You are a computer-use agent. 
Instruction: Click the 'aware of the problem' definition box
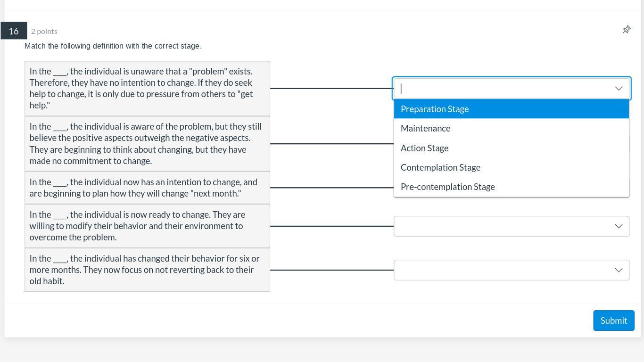(x=147, y=144)
